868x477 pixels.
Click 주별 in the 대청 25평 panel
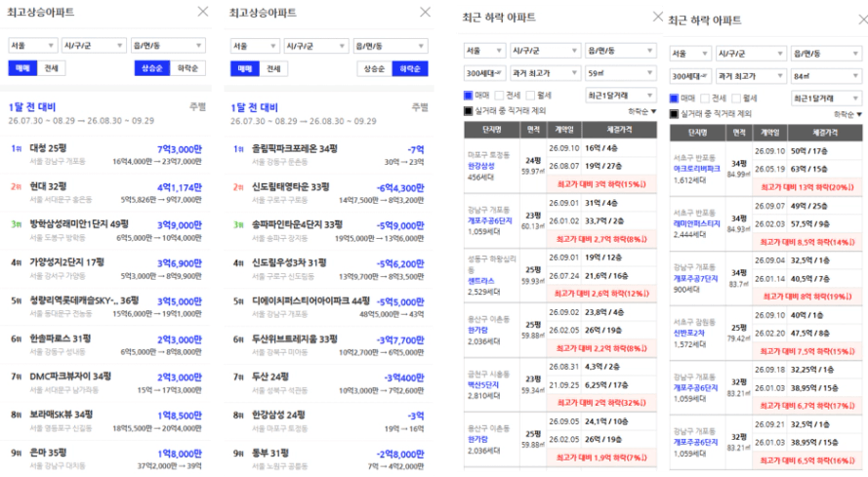click(197, 106)
